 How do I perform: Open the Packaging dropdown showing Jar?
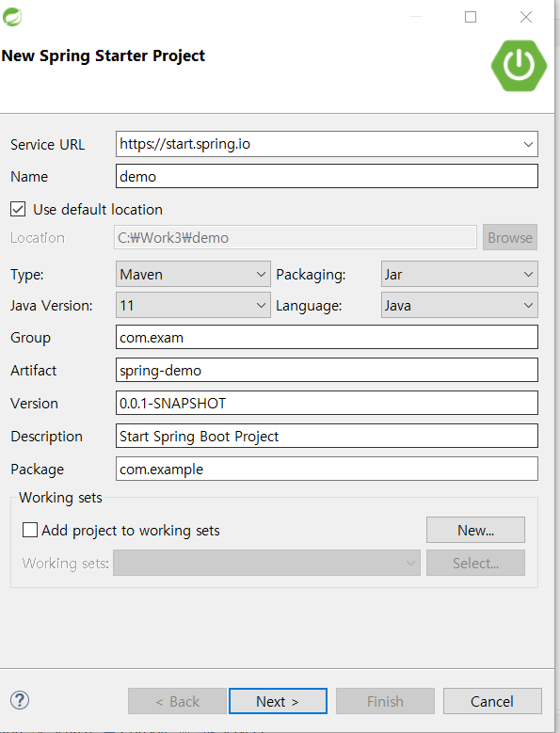tap(459, 274)
